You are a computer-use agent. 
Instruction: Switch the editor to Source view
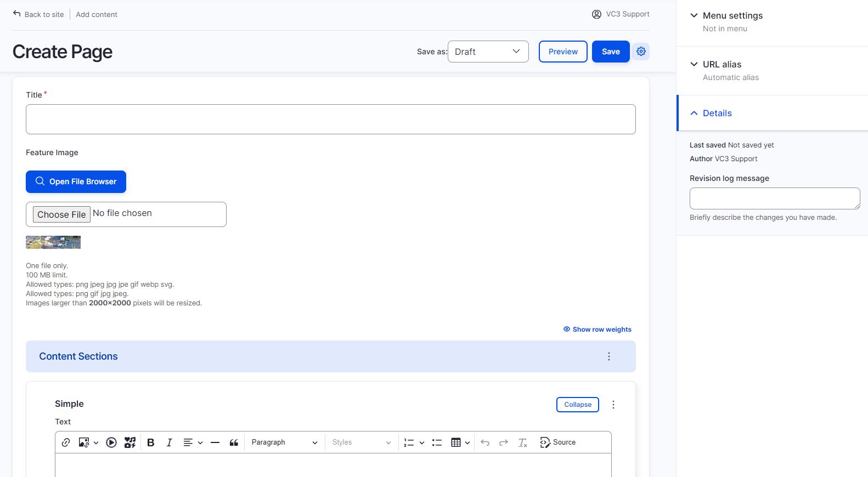pos(557,442)
